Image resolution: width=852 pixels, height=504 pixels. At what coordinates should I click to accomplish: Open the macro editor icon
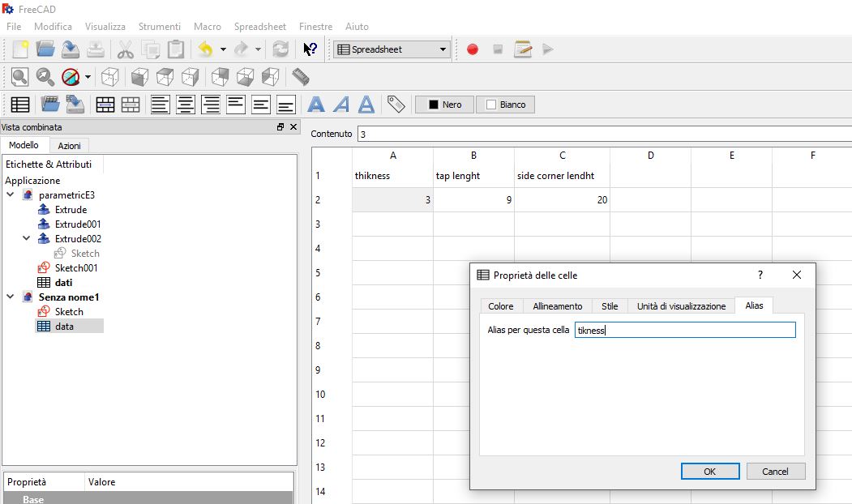pos(523,49)
